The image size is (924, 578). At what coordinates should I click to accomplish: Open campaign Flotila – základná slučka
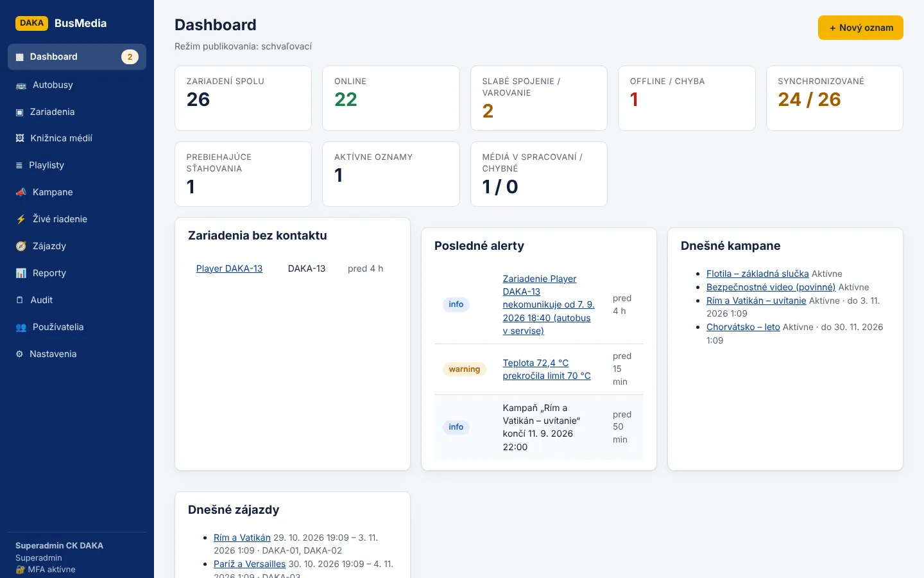pos(757,274)
